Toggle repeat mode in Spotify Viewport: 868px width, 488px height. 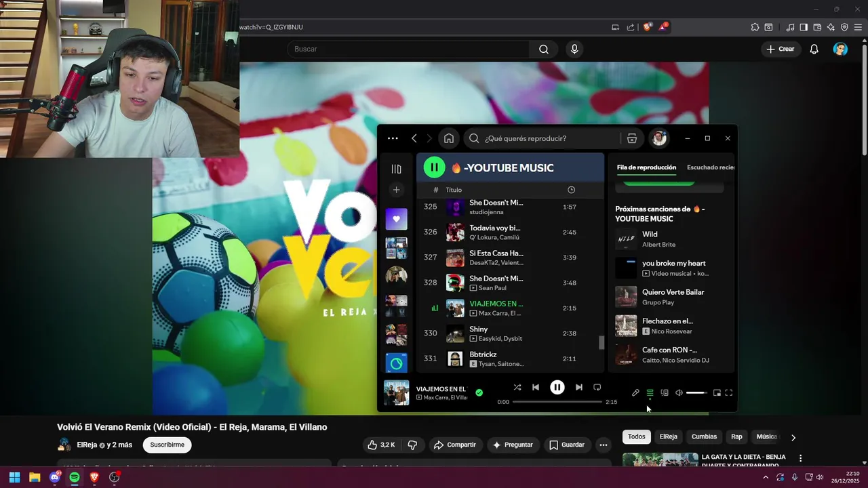point(597,387)
